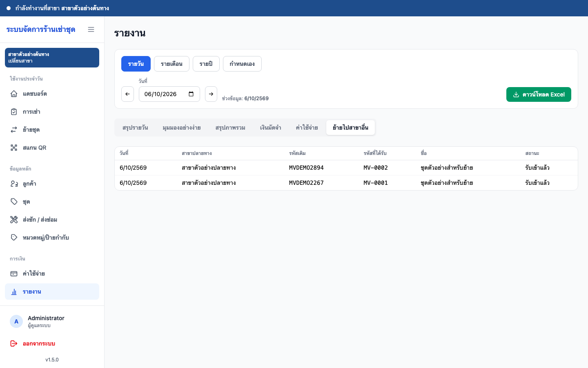The image size is (588, 368).
Task: Click cell MVDEMO2267
Action: click(306, 183)
